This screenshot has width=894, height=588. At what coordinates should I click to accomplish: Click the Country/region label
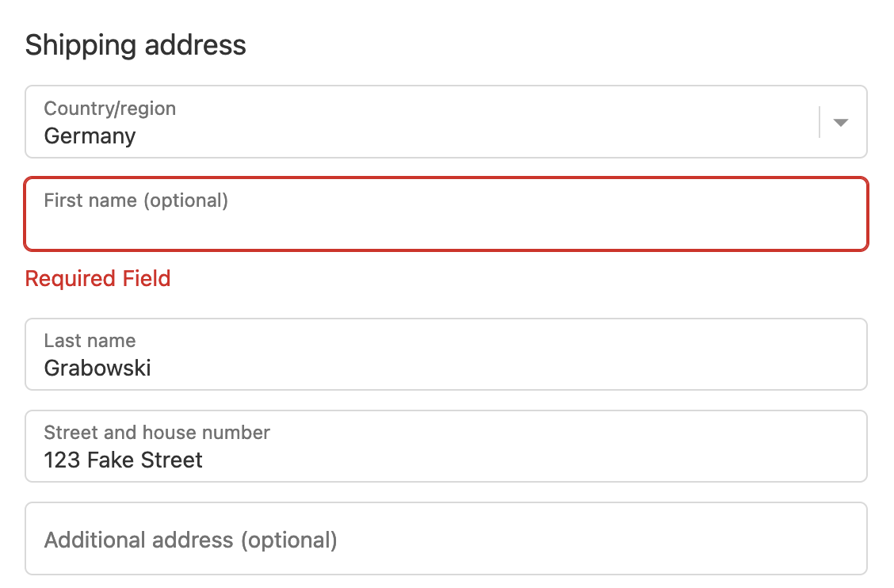[x=109, y=109]
